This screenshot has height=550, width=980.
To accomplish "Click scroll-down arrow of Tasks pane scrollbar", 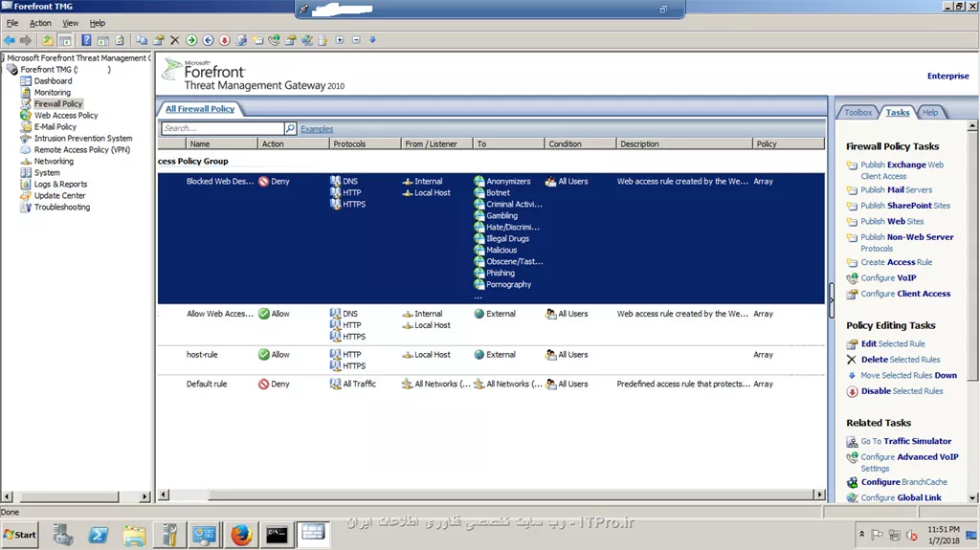I will [x=972, y=497].
